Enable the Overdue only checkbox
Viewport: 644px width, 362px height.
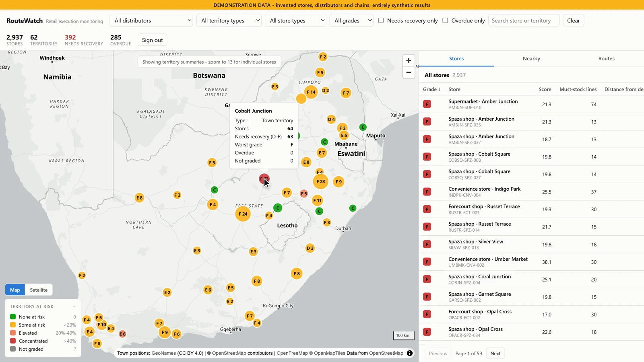[445, 21]
